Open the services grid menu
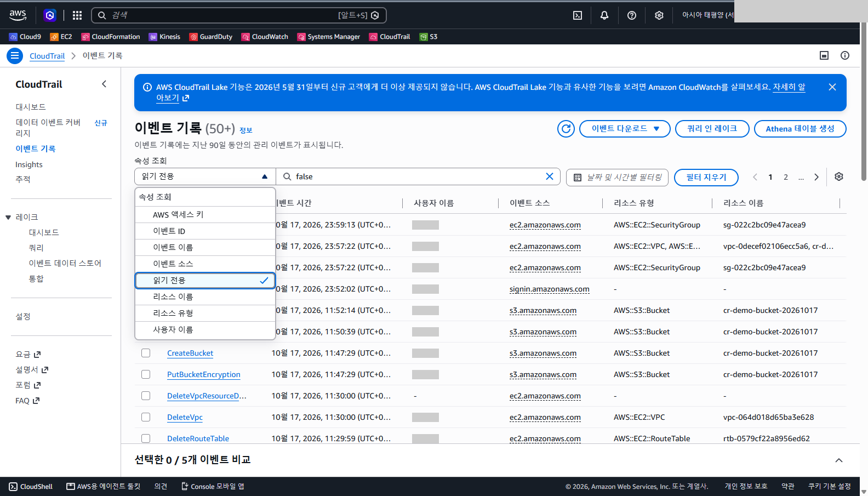 click(x=77, y=15)
